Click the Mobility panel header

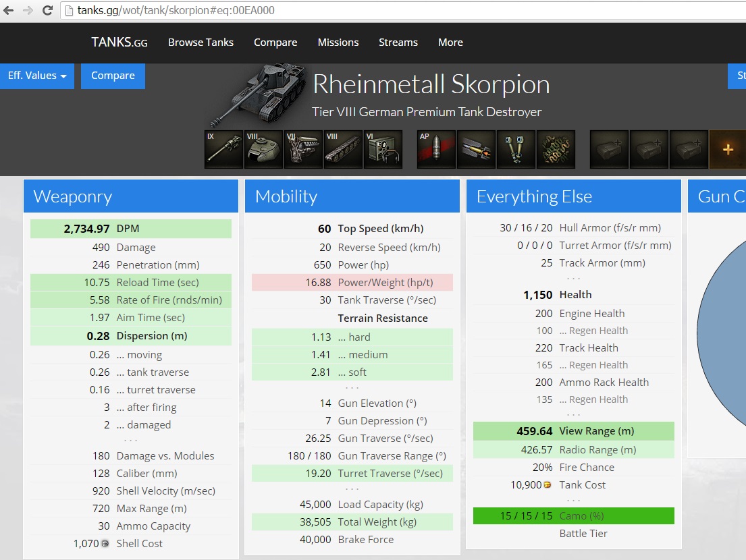(x=352, y=196)
